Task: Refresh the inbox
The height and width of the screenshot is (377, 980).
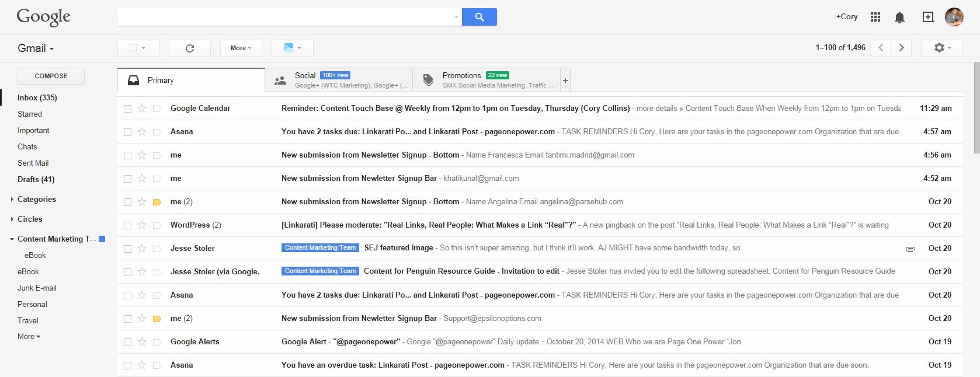Action: (189, 48)
